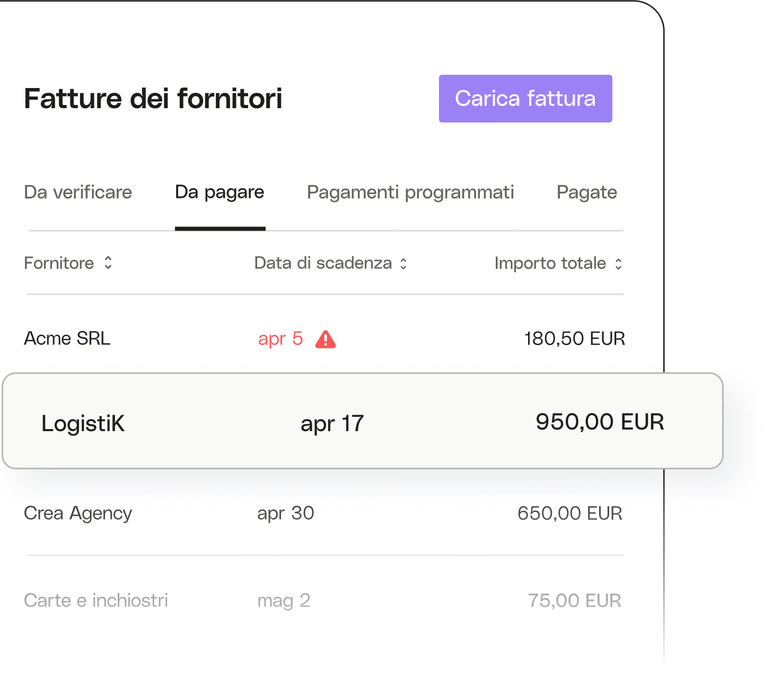Screen dimensions: 773x700
Task: Click the apr 30 due date
Action: [286, 513]
